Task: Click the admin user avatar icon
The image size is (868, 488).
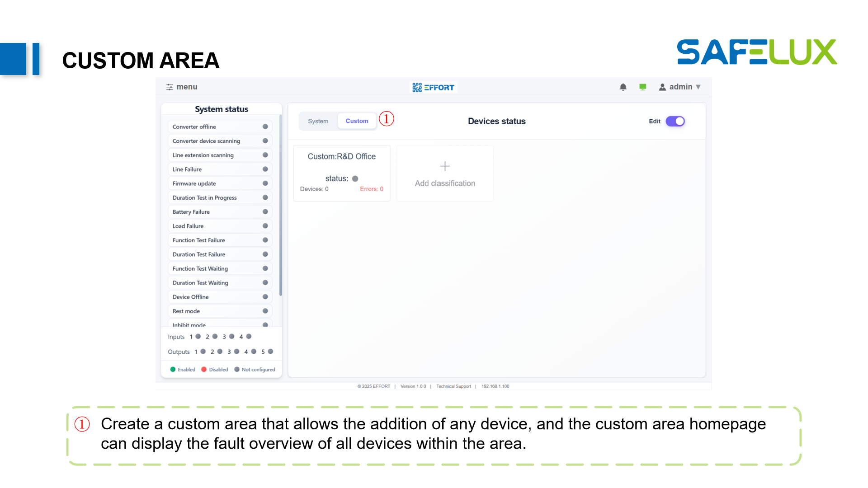Action: point(662,87)
